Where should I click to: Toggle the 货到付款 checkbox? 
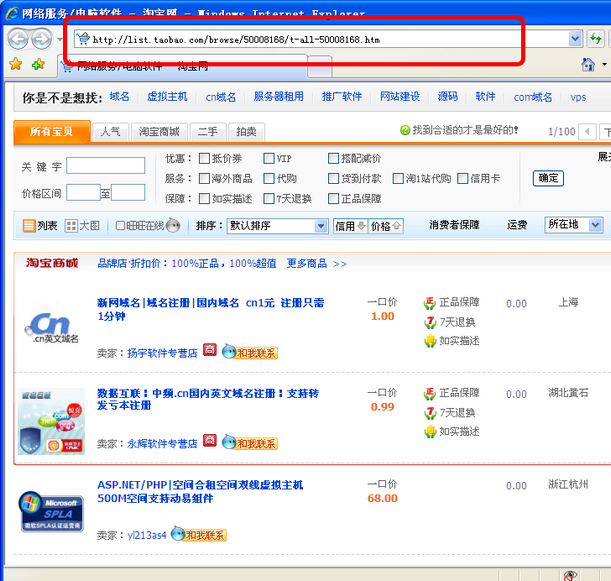[334, 179]
